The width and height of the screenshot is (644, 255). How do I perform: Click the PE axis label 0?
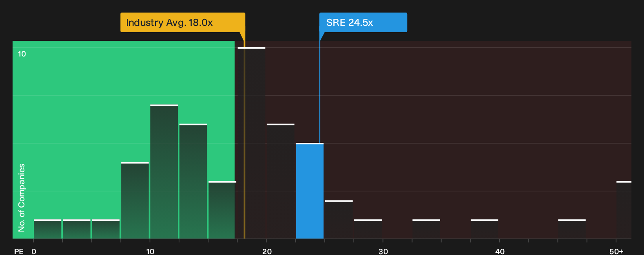(34, 251)
